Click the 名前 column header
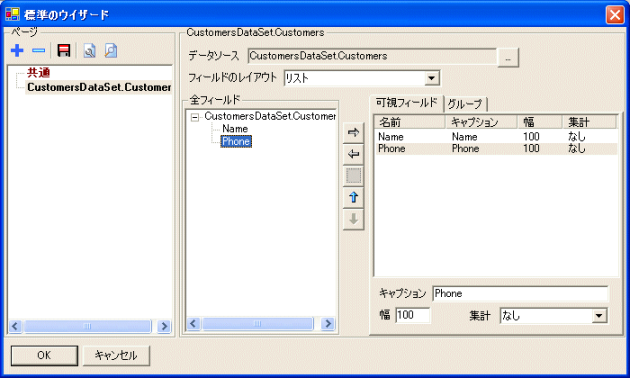This screenshot has width=630, height=378. [x=409, y=122]
